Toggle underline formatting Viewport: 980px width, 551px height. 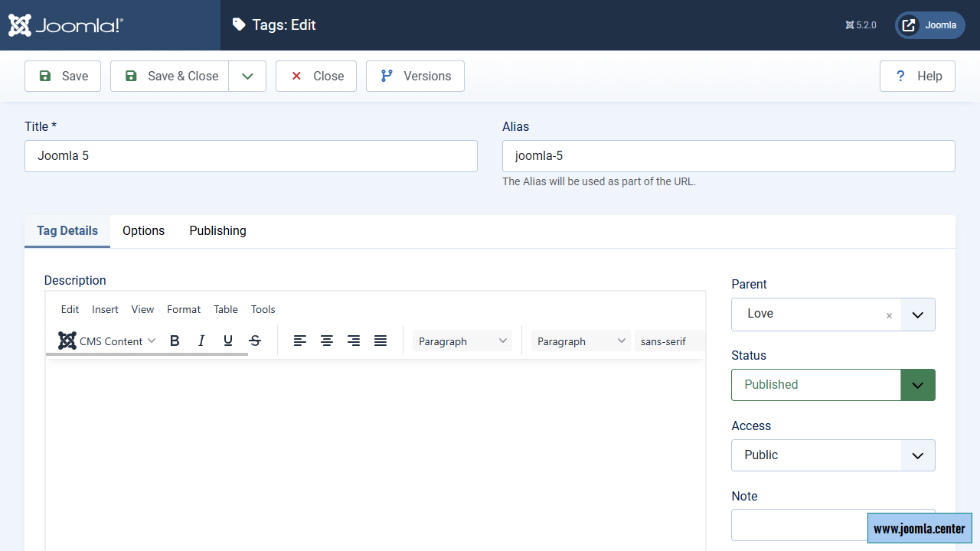[x=228, y=341]
